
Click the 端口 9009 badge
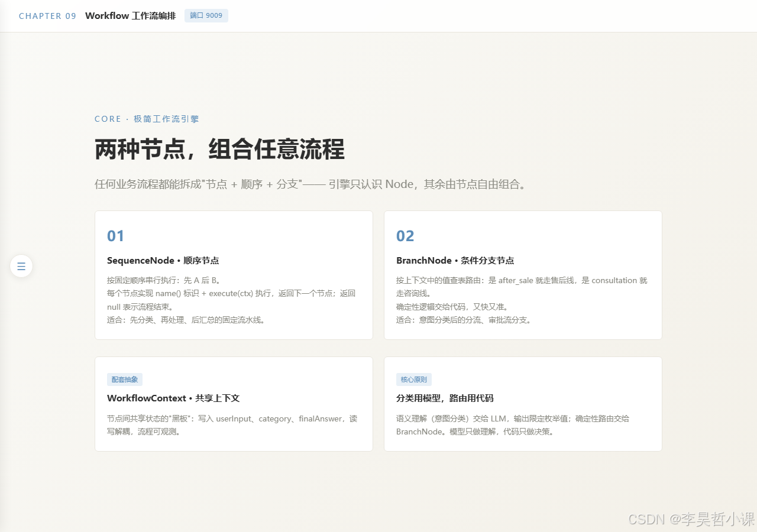click(206, 15)
